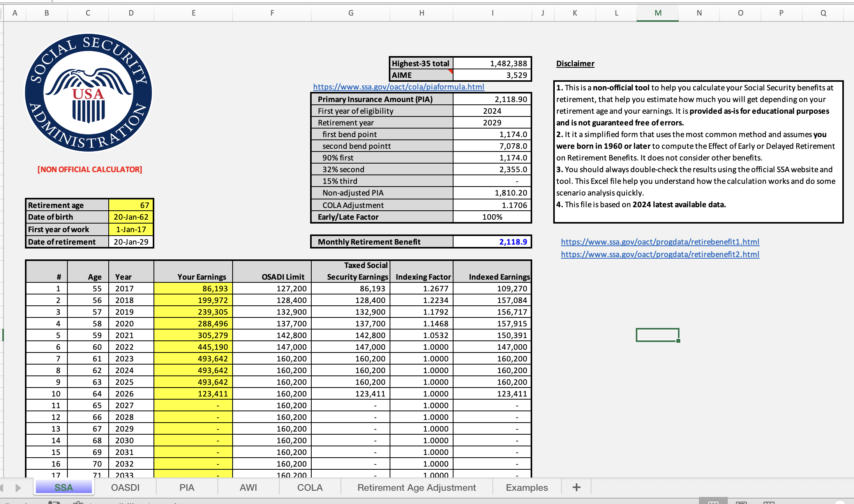Select the highlighted column M header
This screenshot has height=504, width=854.
tap(658, 13)
